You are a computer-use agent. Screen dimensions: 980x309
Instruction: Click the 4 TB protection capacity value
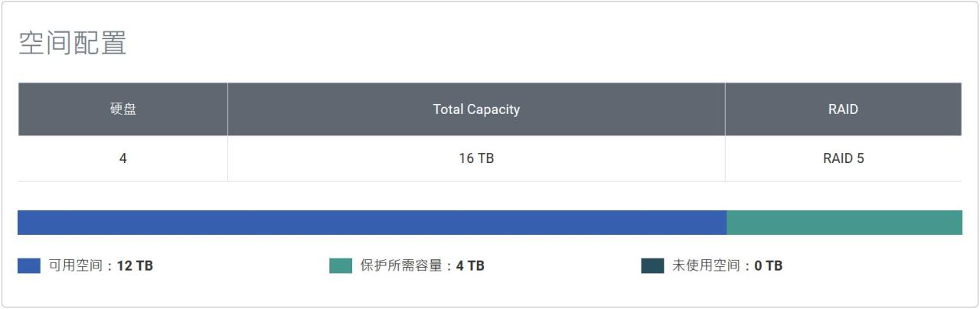click(470, 266)
